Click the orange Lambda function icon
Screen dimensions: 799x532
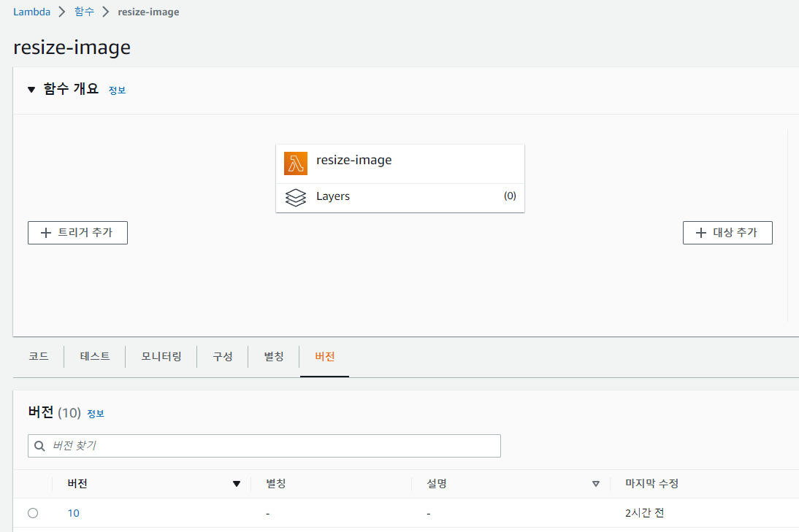point(296,163)
